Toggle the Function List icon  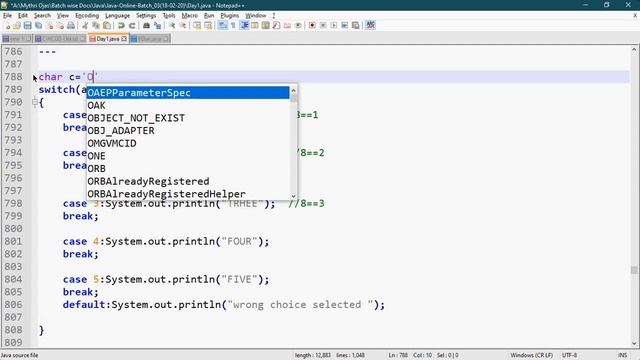(x=276, y=25)
